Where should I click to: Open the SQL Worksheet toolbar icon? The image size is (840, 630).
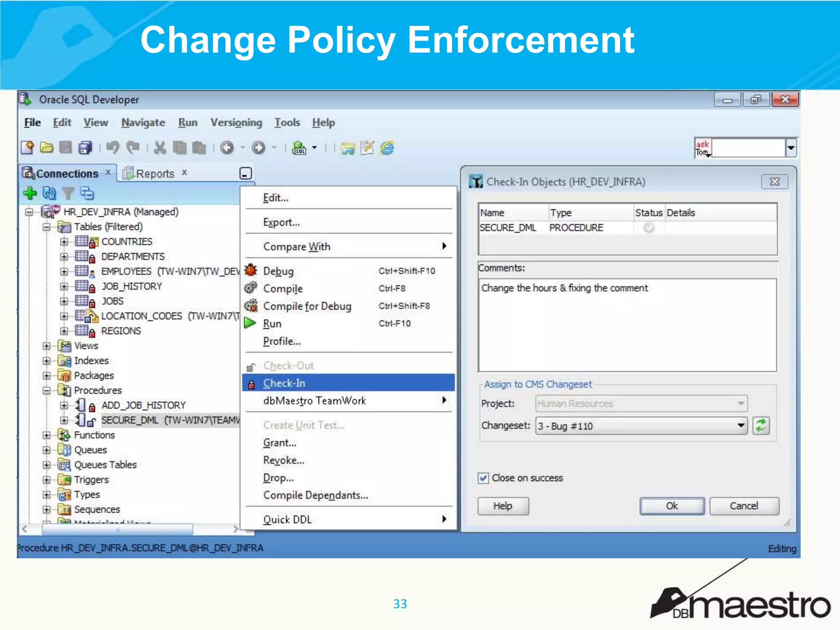(299, 148)
